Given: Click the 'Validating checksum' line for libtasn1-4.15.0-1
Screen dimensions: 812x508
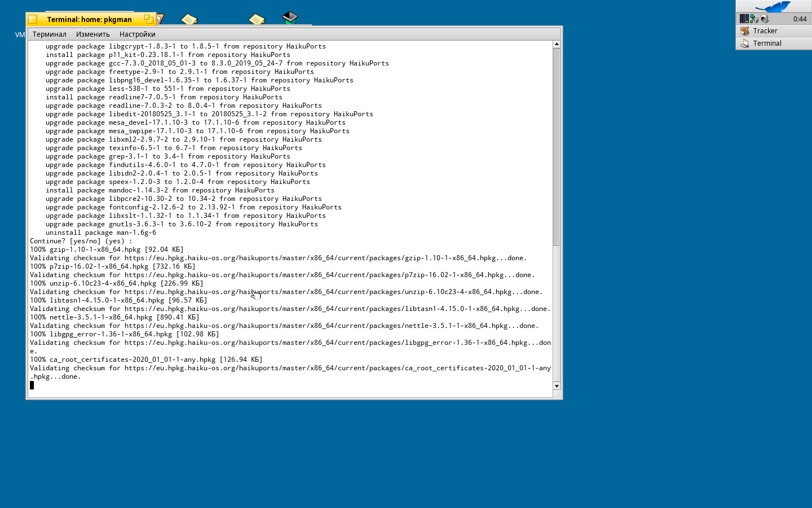Looking at the screenshot, I should pyautogui.click(x=290, y=309).
